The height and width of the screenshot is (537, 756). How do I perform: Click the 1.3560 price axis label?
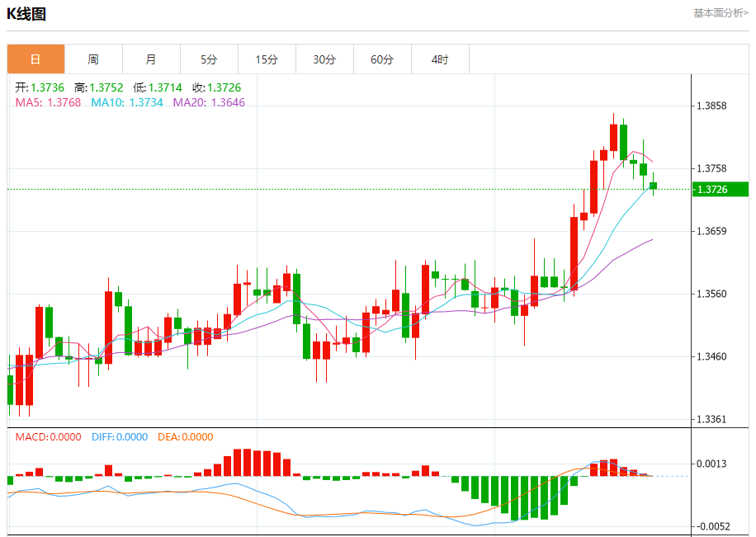pos(711,294)
